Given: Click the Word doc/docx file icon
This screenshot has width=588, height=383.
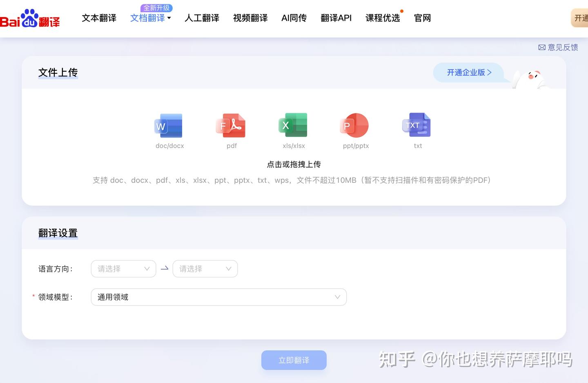Looking at the screenshot, I should point(169,126).
